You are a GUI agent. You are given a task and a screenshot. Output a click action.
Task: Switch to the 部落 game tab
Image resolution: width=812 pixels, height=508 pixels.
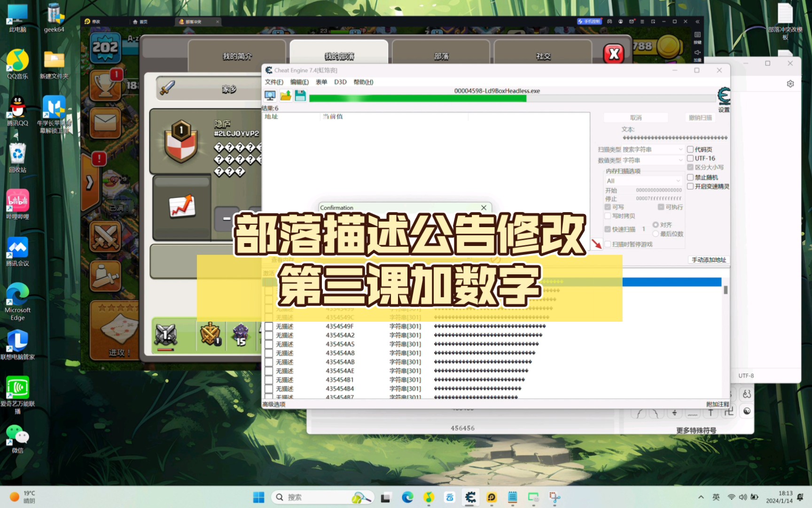tap(441, 56)
